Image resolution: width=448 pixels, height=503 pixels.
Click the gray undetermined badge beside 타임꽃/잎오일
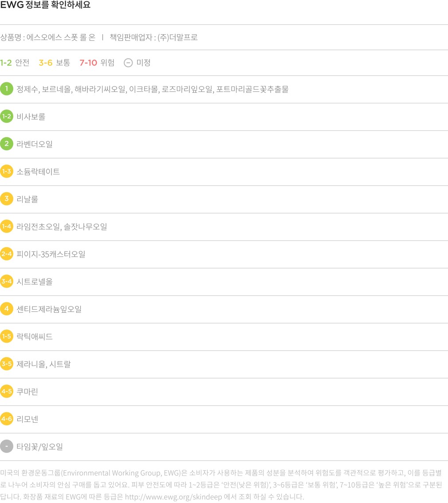(6, 447)
